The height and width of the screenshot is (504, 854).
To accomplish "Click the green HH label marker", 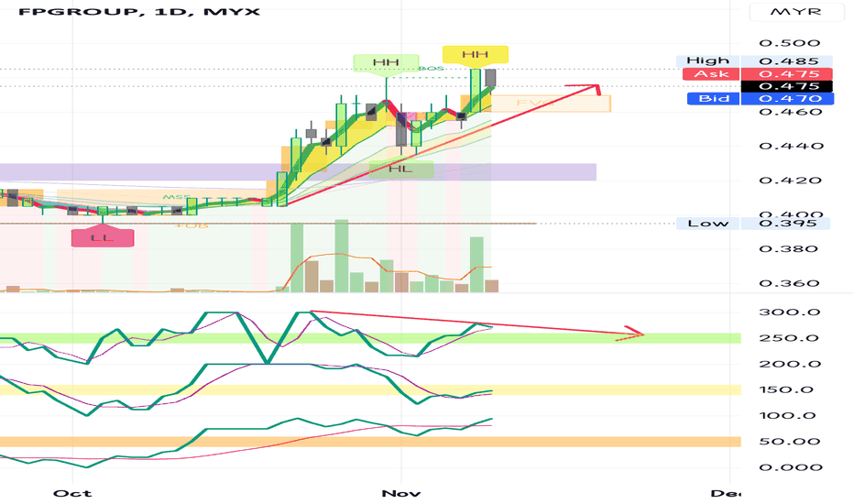I will pos(386,62).
